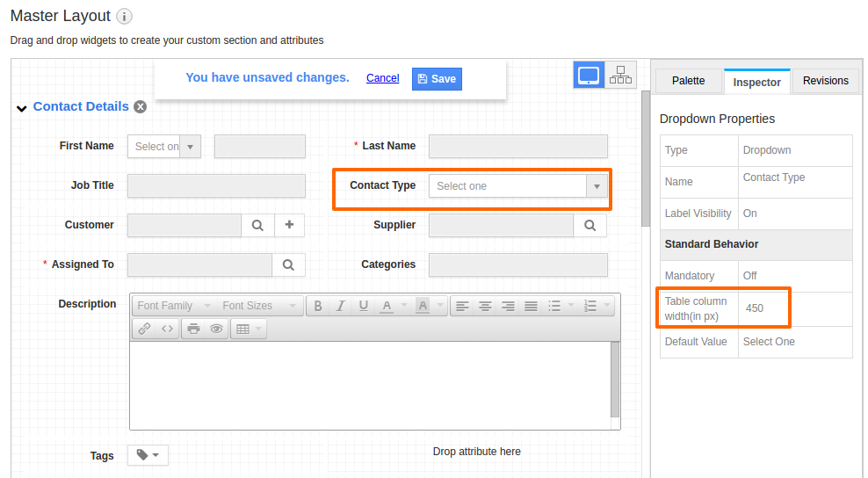Open the Tags dropdown
The height and width of the screenshot is (478, 868).
148,455
